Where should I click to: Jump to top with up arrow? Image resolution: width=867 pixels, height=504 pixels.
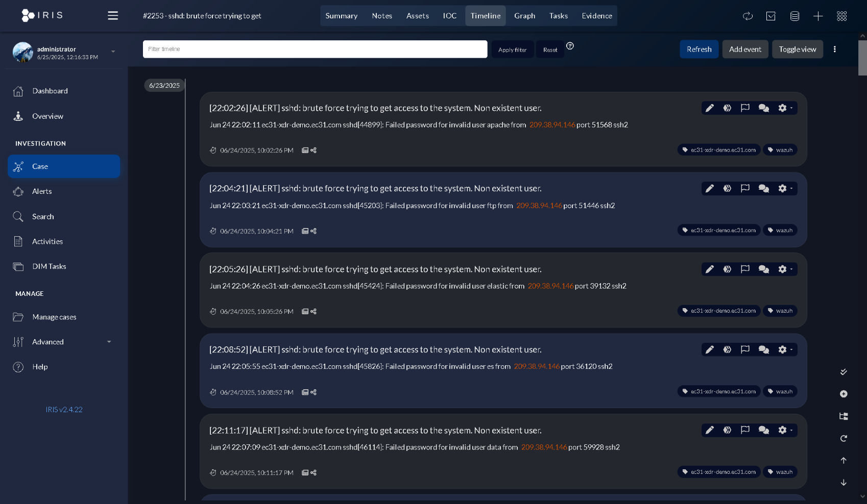[x=844, y=461]
